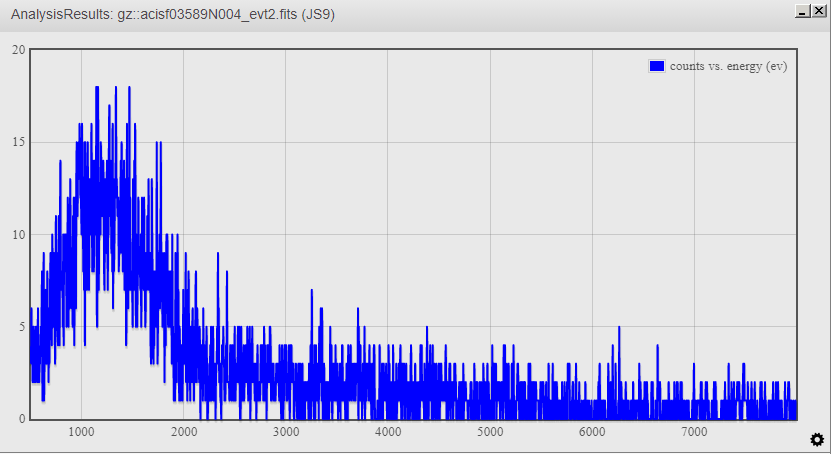This screenshot has width=831, height=454.
Task: Click the x-axis label 3000
Action: (286, 432)
